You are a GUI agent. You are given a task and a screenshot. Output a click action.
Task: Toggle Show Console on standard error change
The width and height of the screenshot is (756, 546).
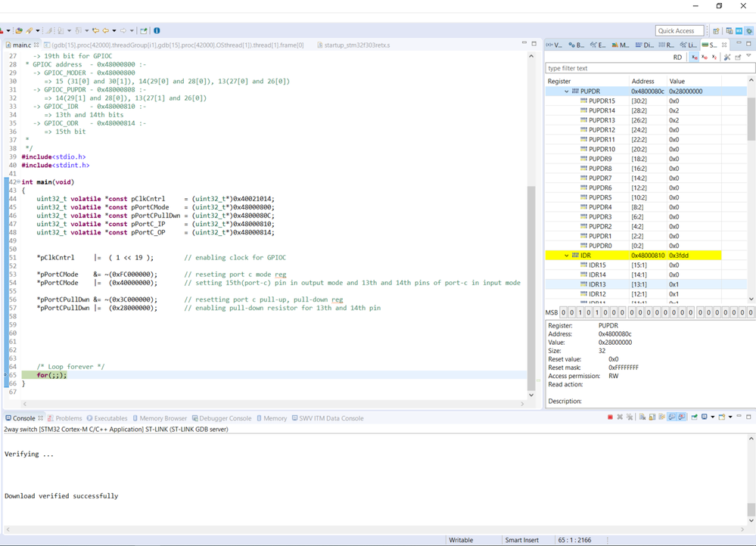click(x=682, y=417)
